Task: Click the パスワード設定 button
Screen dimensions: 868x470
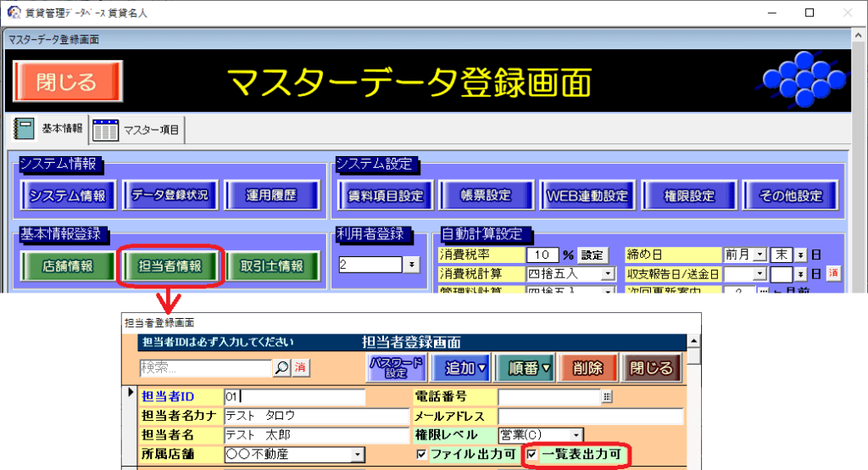Action: (394, 368)
